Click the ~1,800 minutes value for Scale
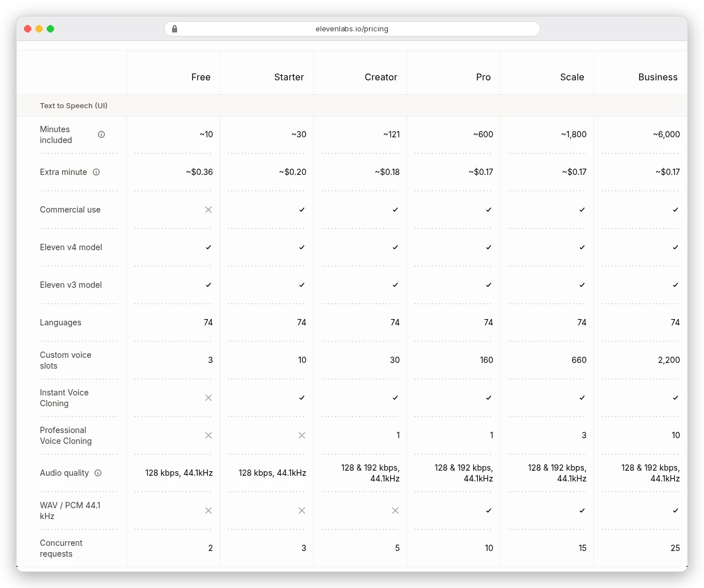This screenshot has width=704, height=588. 574,134
